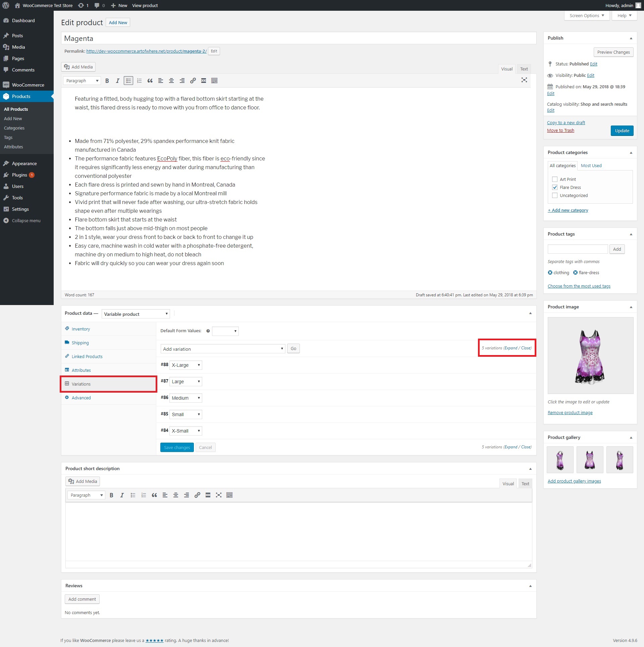Click Go next to Add variation
The height and width of the screenshot is (647, 644).
[x=293, y=349]
